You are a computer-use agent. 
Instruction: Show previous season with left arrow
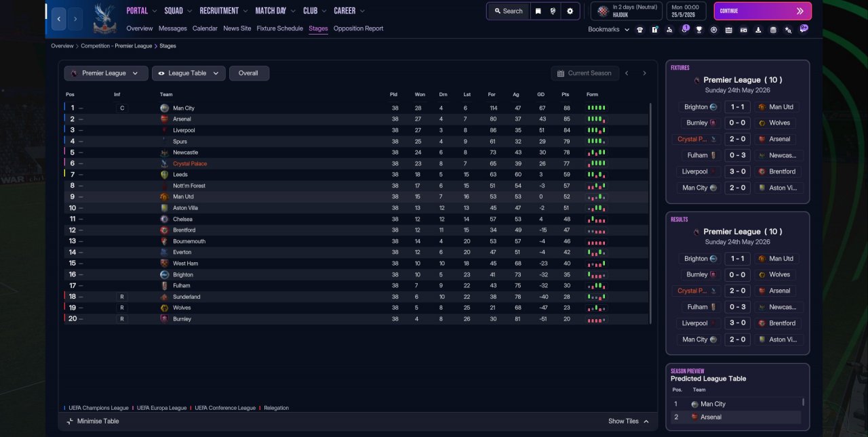pyautogui.click(x=627, y=73)
